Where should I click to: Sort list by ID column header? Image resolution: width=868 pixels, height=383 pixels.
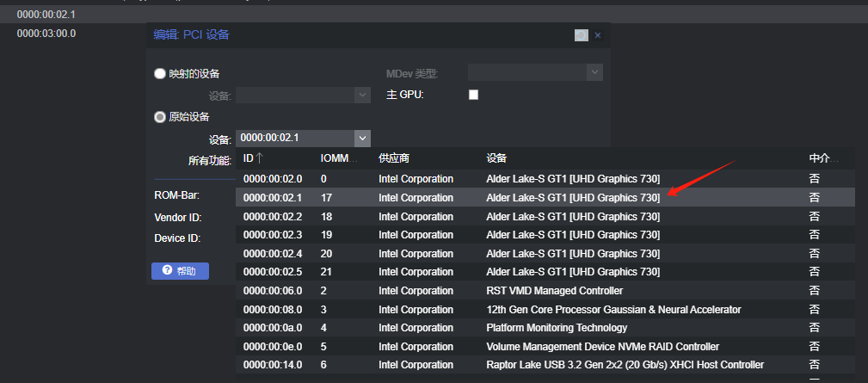(x=254, y=158)
